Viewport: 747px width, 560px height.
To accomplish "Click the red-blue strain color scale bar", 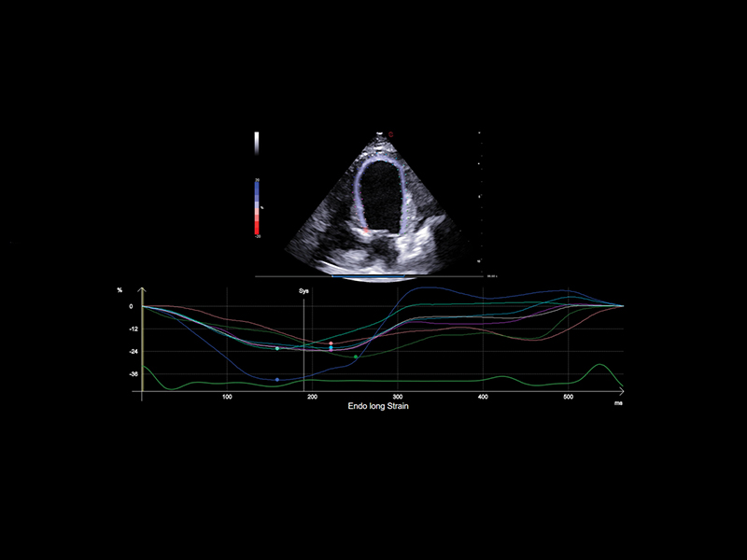I will [x=258, y=207].
